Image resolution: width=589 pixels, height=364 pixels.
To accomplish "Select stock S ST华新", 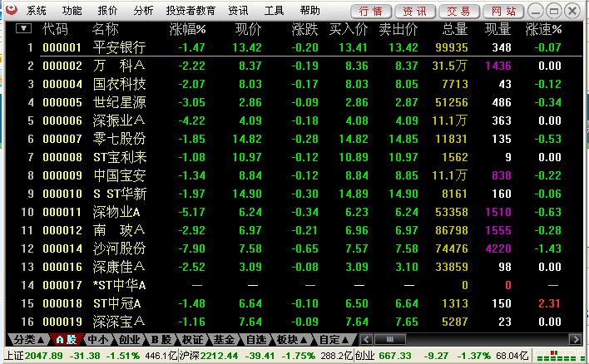I will point(120,194).
